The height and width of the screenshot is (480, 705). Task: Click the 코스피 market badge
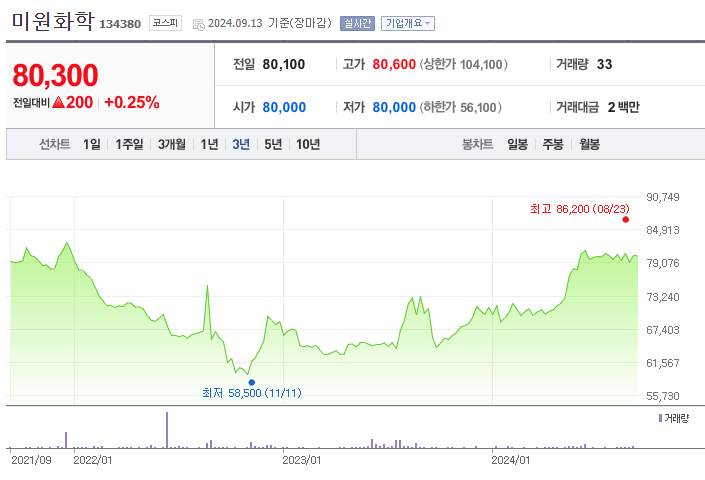pyautogui.click(x=165, y=23)
